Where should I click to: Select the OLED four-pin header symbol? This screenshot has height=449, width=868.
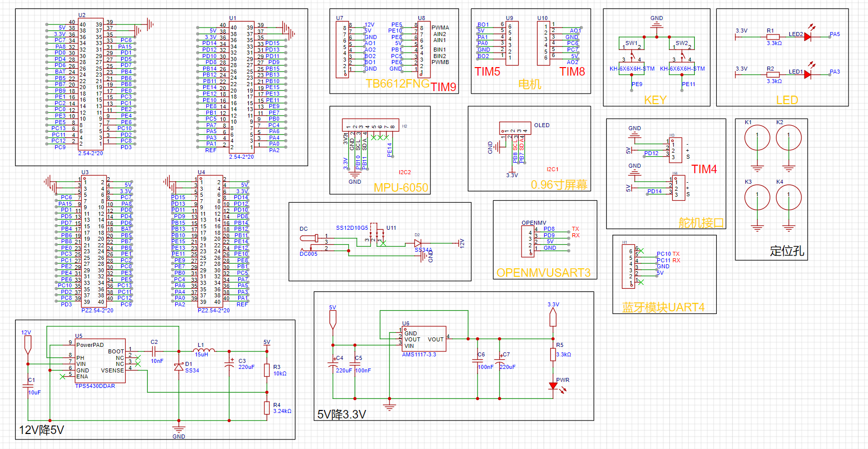(x=515, y=128)
